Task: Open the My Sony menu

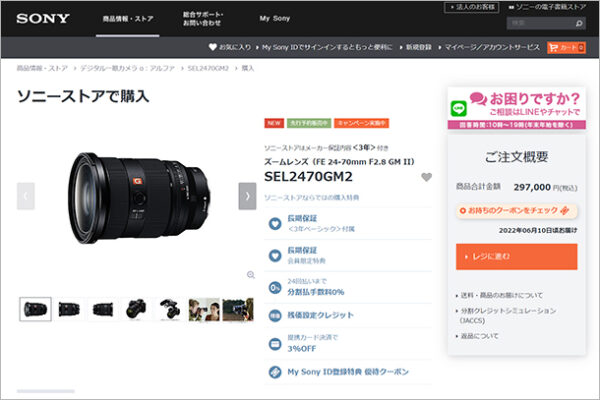Action: [x=275, y=18]
